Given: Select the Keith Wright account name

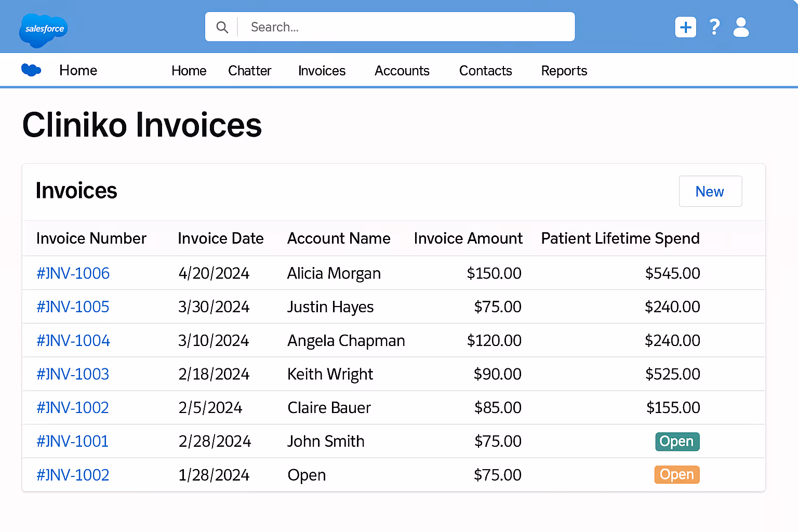Looking at the screenshot, I should [330, 374].
